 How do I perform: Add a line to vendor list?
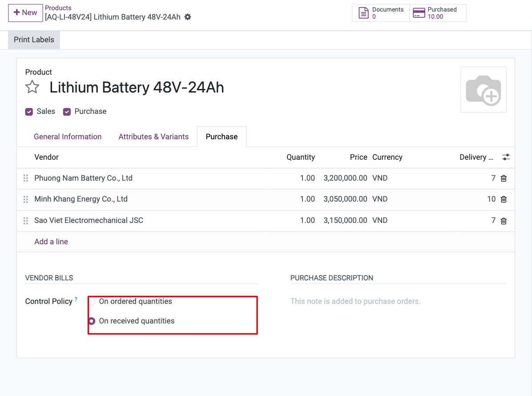point(51,242)
